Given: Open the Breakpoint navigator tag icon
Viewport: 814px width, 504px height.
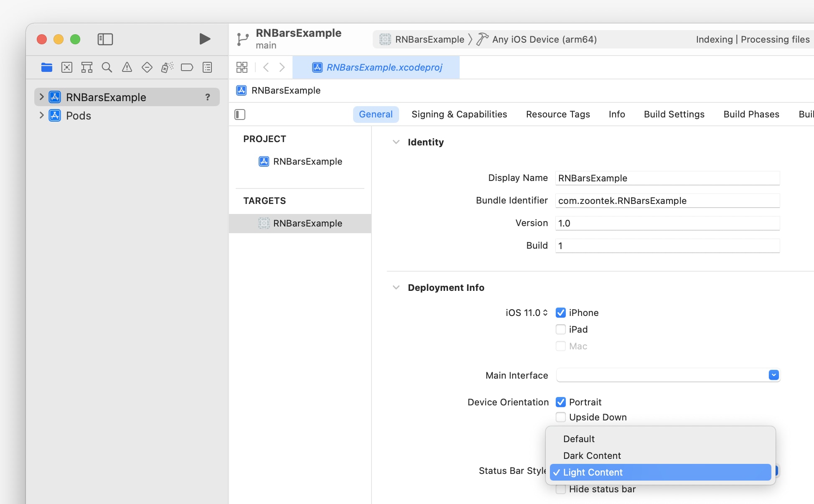Looking at the screenshot, I should coord(187,67).
